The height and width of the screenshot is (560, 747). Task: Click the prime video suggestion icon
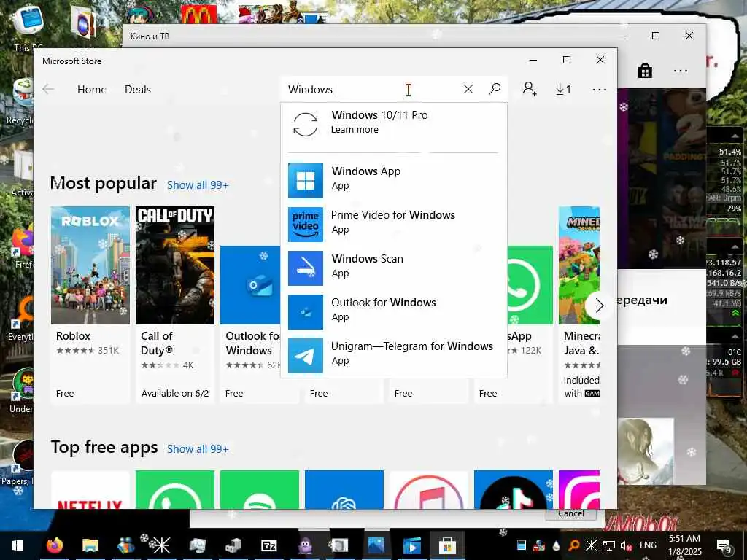point(306,225)
